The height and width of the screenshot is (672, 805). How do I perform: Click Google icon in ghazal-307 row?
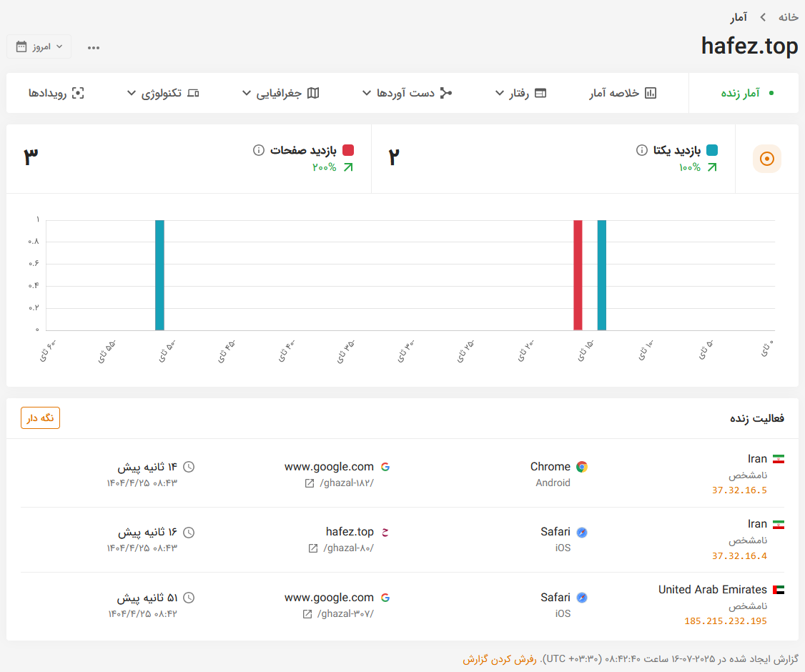pos(385,598)
